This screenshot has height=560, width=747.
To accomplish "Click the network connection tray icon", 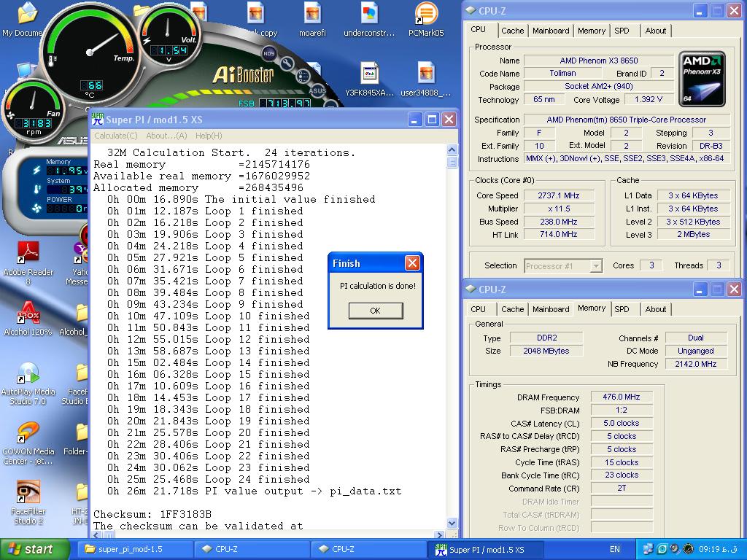I will tap(649, 549).
